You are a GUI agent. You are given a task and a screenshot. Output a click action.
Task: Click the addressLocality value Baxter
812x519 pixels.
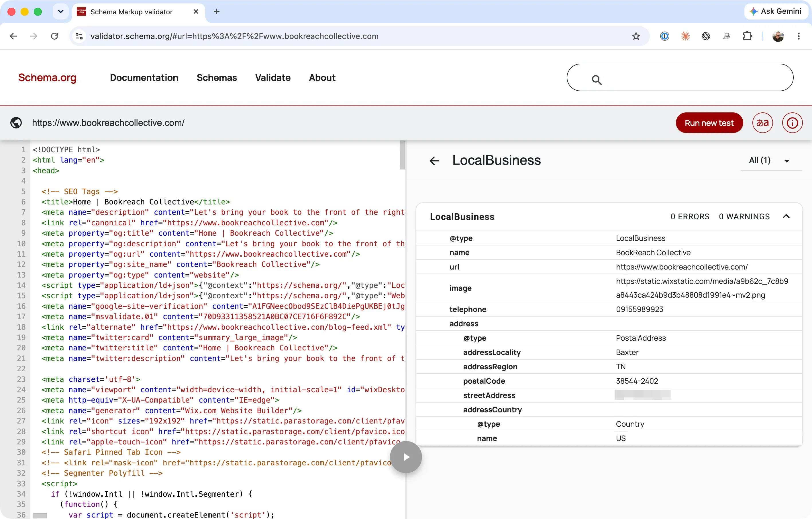click(x=627, y=352)
